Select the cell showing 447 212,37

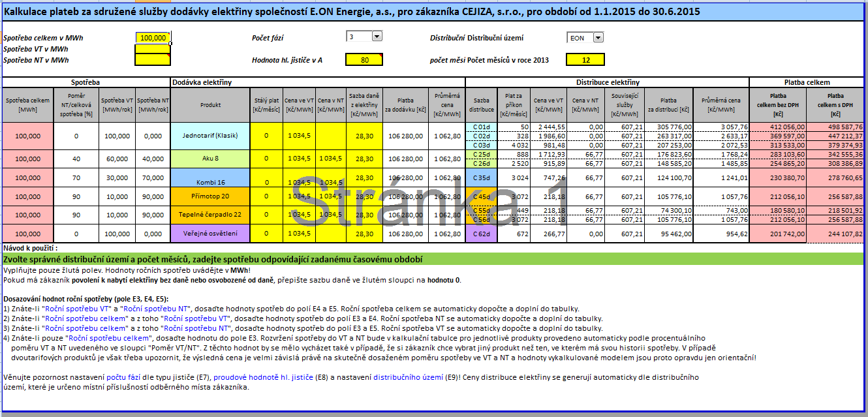point(835,136)
